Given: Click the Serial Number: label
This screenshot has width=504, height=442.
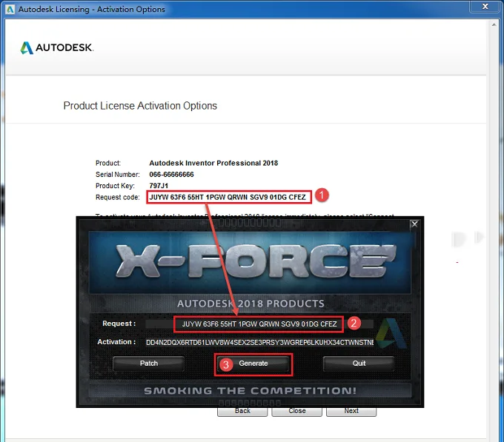Looking at the screenshot, I should pyautogui.click(x=118, y=175).
